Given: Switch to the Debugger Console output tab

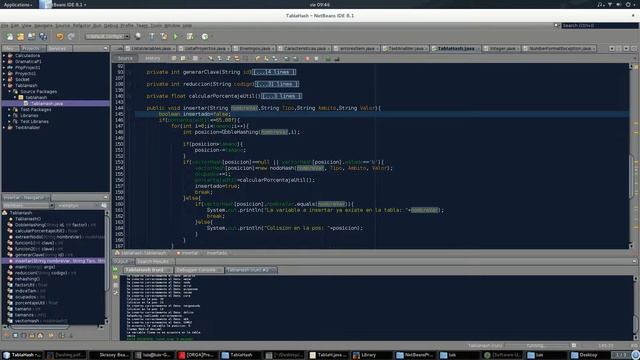Looking at the screenshot, I should pyautogui.click(x=199, y=270).
